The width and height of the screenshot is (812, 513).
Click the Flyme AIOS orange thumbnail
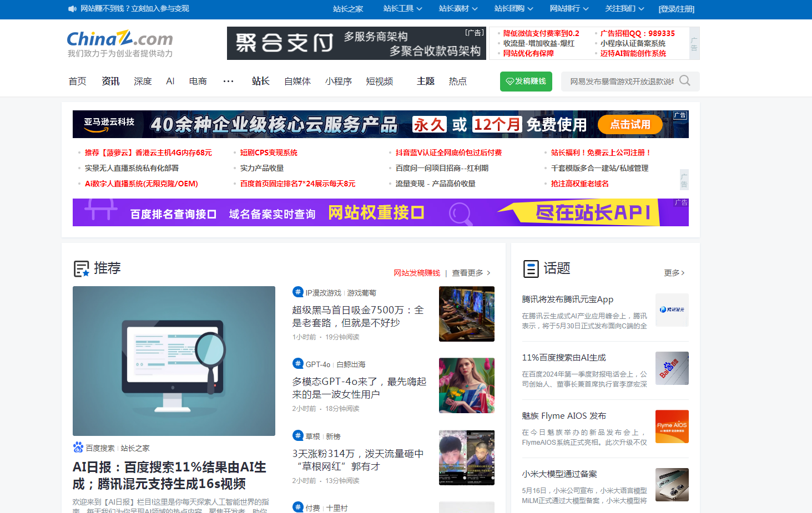672,426
